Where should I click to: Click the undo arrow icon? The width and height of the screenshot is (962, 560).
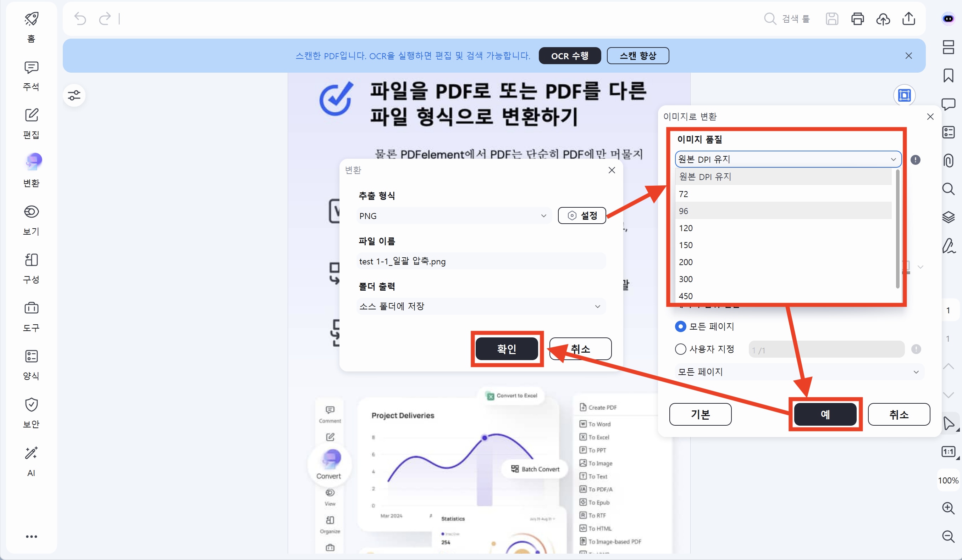point(80,19)
